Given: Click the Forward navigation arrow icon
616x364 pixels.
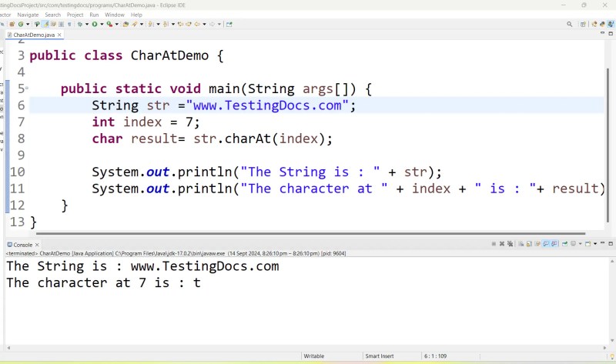Looking at the screenshot, I should 213,25.
